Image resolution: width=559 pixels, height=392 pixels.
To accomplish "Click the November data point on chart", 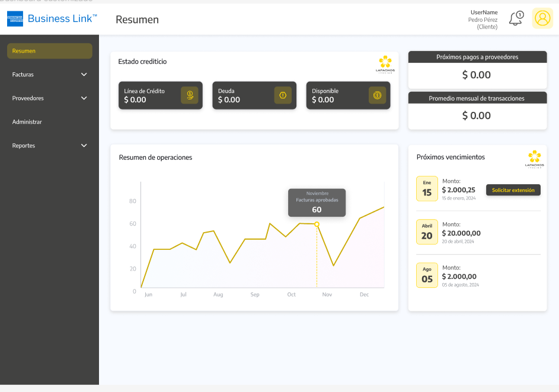I will [x=317, y=224].
